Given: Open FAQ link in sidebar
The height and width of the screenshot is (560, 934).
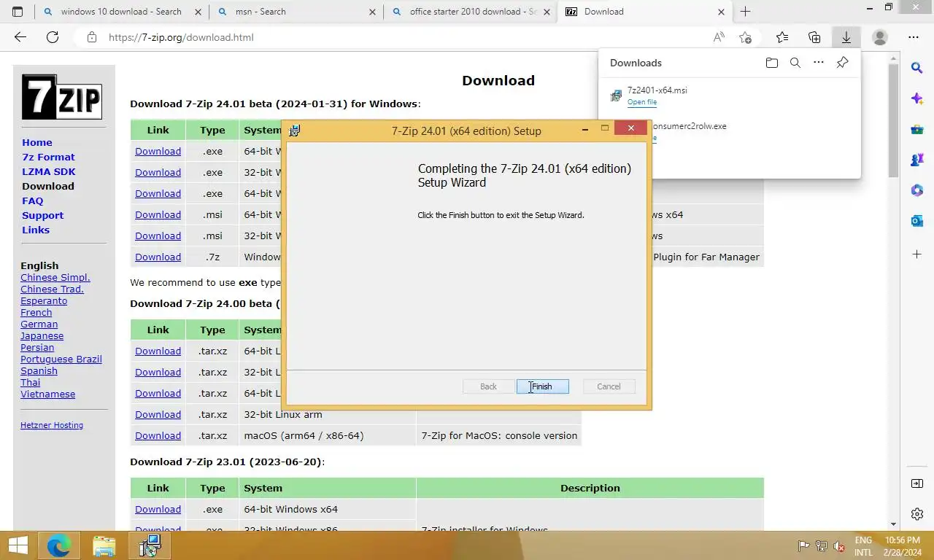Looking at the screenshot, I should pyautogui.click(x=33, y=201).
